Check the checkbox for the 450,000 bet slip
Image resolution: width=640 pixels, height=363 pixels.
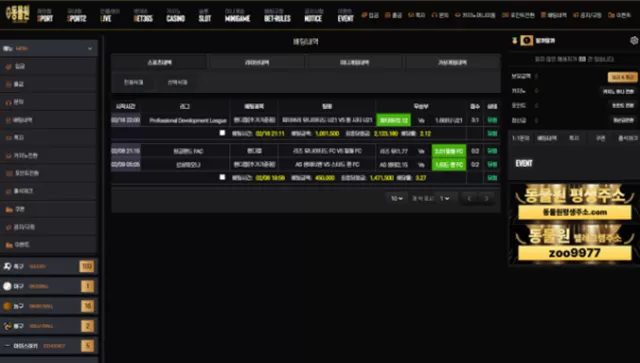tap(222, 177)
